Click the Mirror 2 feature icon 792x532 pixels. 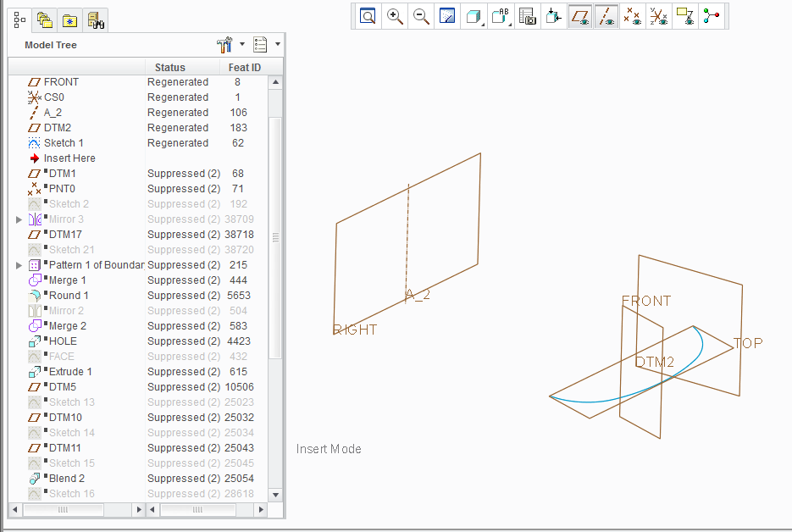[x=35, y=311]
